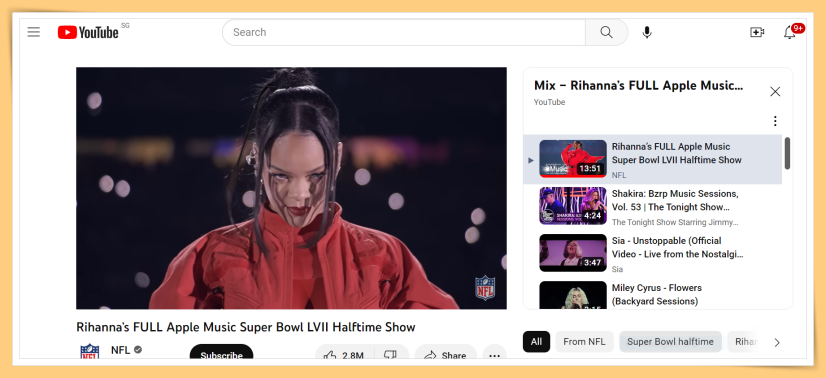The height and width of the screenshot is (378, 826).
Task: Like the video with thumbs up
Action: (345, 355)
